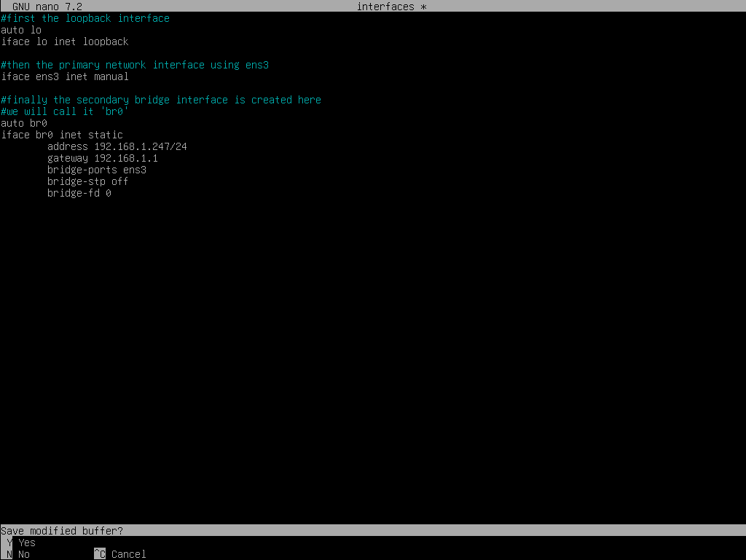Click the '#first the loopback interface' comment

click(85, 18)
